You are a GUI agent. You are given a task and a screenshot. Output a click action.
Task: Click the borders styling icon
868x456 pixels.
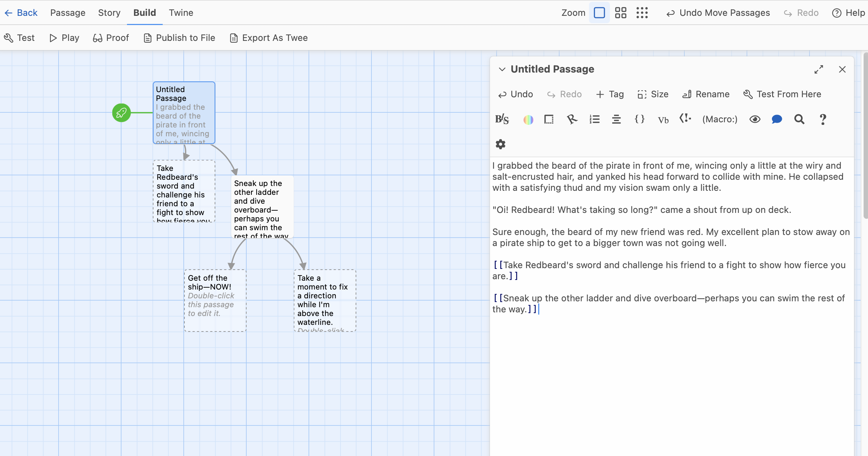[549, 119]
